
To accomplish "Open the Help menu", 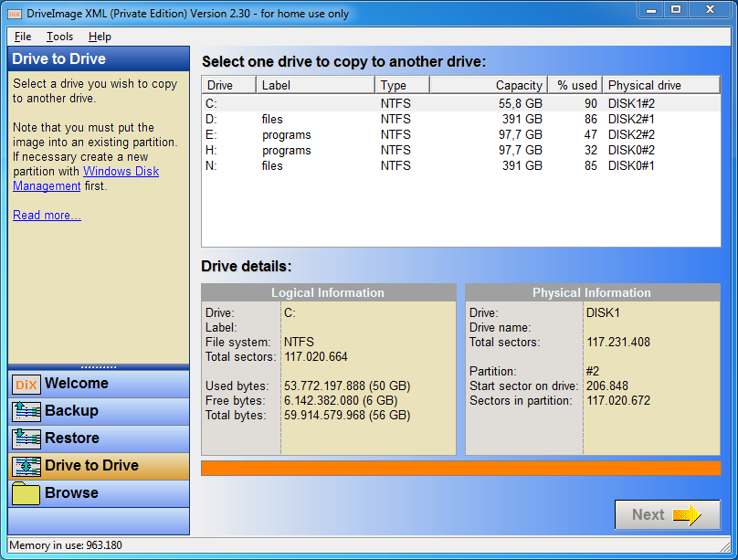I will point(100,37).
